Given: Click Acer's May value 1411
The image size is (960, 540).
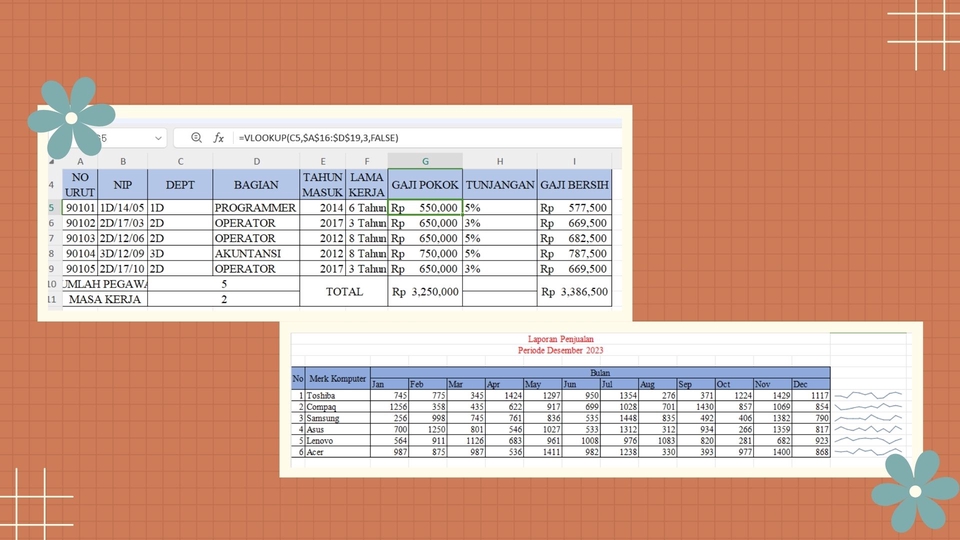Looking at the screenshot, I should coord(542,452).
